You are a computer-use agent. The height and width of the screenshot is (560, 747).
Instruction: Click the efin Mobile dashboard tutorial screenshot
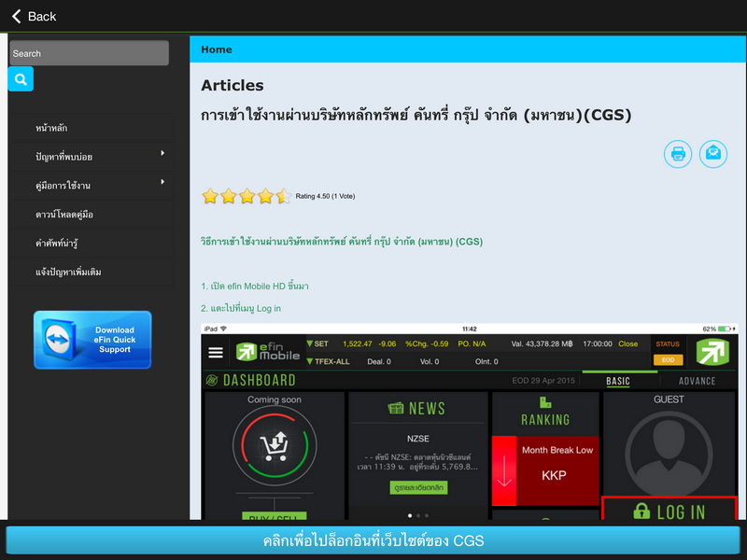coord(470,422)
